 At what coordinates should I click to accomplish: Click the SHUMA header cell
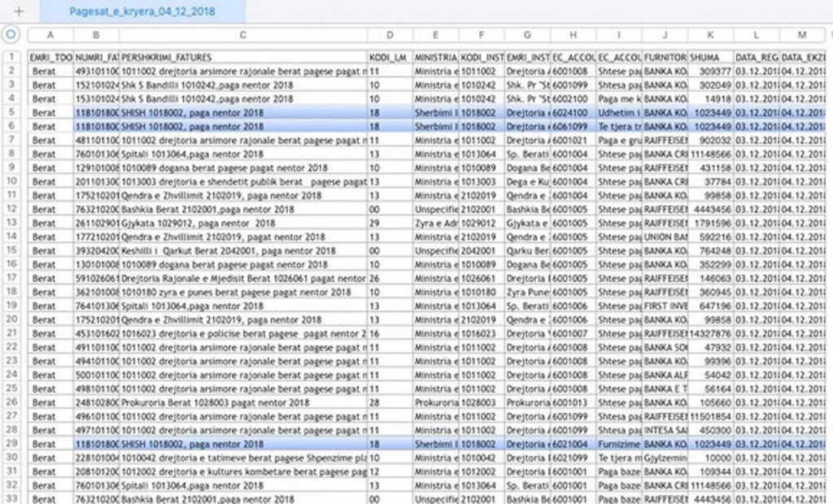(x=710, y=58)
